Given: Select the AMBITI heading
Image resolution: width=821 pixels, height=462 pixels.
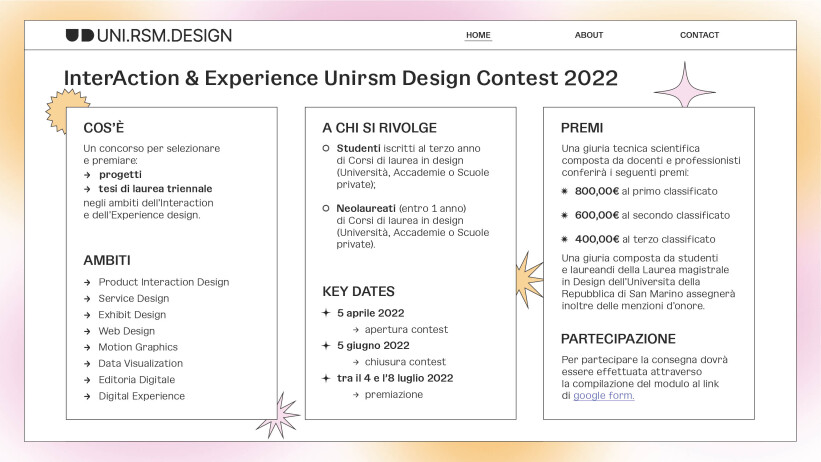Looking at the screenshot, I should pos(107,260).
